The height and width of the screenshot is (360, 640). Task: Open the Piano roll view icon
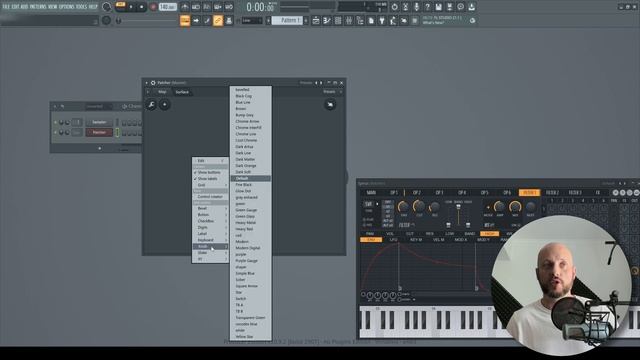pyautogui.click(x=327, y=21)
